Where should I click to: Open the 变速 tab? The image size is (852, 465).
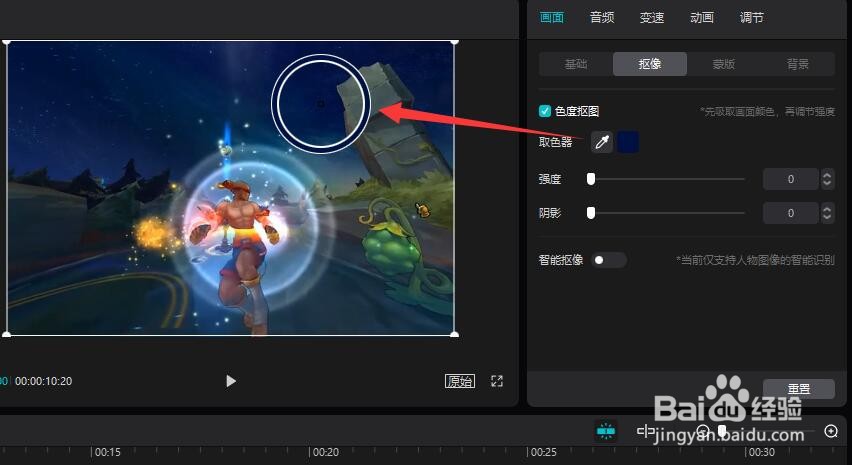(652, 17)
